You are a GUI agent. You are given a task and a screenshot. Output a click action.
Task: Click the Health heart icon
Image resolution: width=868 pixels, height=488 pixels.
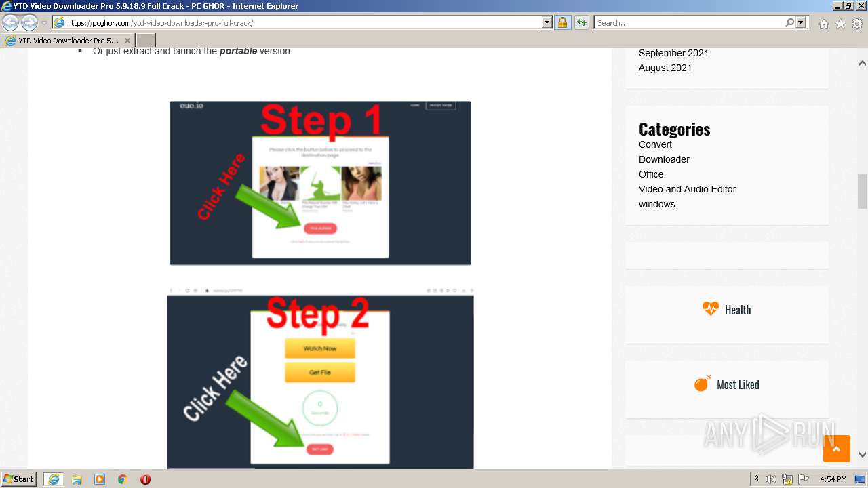tap(710, 309)
